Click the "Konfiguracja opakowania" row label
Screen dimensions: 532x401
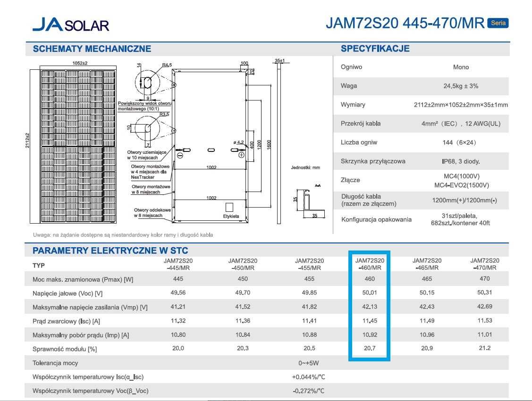click(376, 220)
